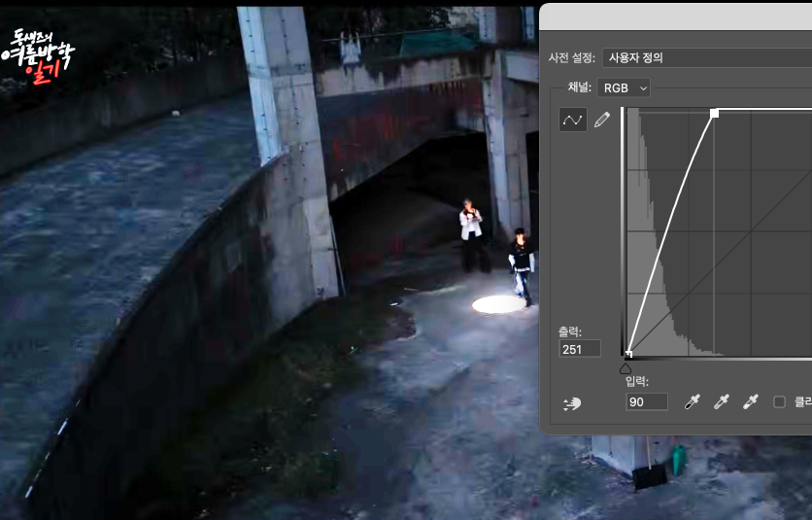
Task: Click the RGB dropdown chevron arrow
Action: click(x=643, y=88)
